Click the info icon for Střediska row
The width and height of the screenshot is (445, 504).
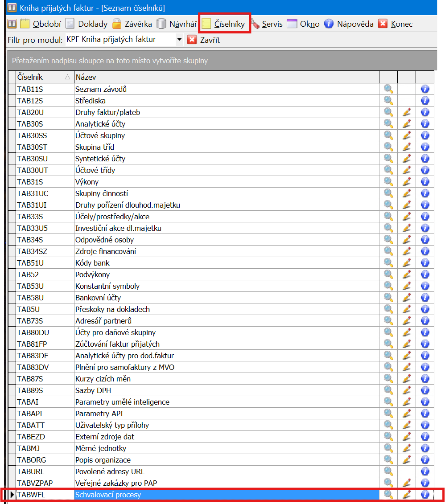pos(425,101)
